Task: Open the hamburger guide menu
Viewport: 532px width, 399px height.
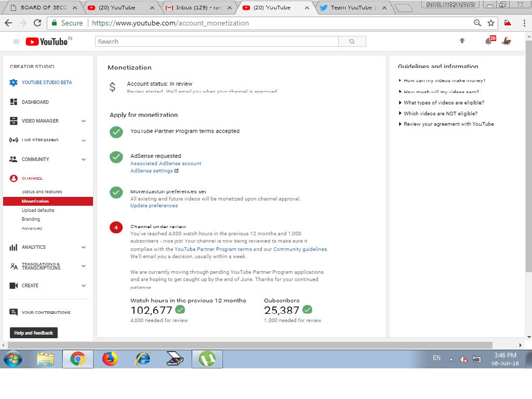Action: click(x=16, y=42)
